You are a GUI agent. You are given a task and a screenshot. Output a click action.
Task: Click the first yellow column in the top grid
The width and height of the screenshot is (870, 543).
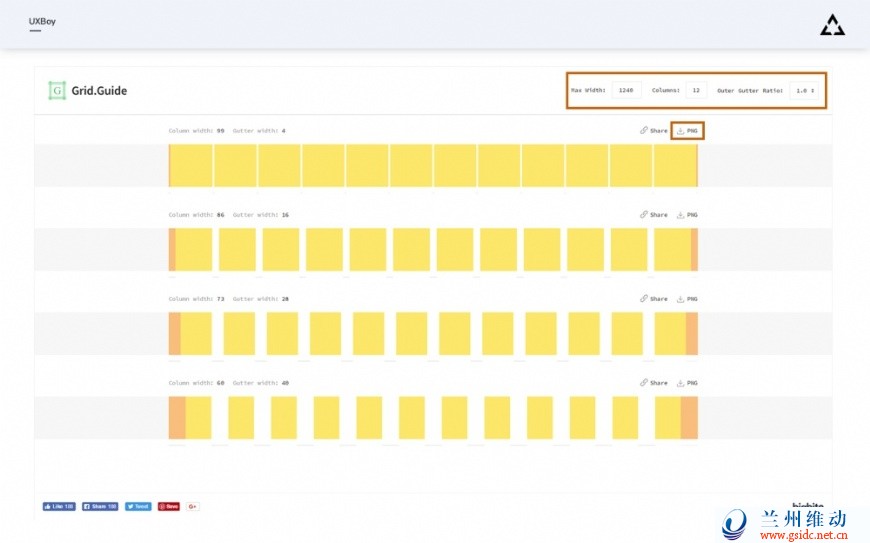tap(191, 165)
